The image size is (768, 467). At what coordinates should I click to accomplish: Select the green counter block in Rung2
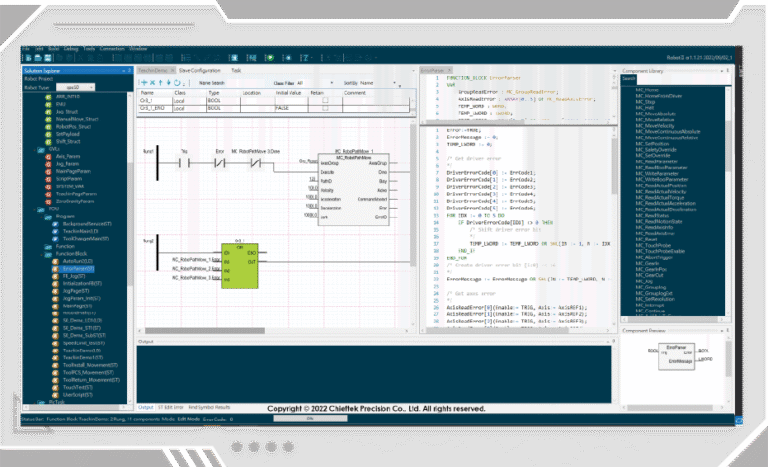coord(240,266)
